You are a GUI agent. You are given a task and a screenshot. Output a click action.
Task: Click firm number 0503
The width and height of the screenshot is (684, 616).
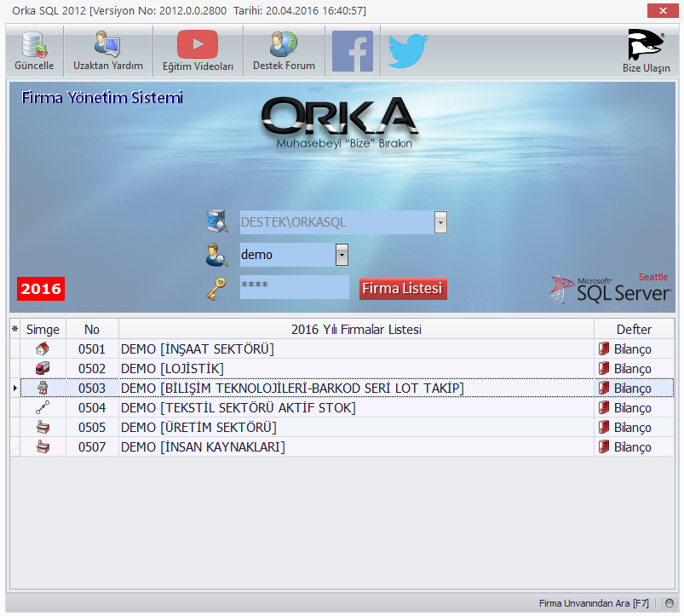click(92, 388)
